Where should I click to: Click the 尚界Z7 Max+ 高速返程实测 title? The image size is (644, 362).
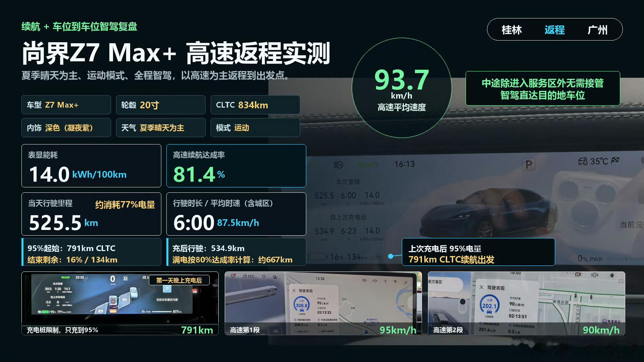[x=176, y=53]
